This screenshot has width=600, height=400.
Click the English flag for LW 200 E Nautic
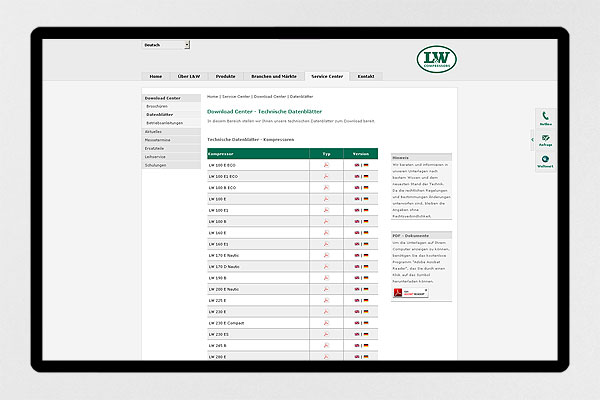[x=357, y=289]
